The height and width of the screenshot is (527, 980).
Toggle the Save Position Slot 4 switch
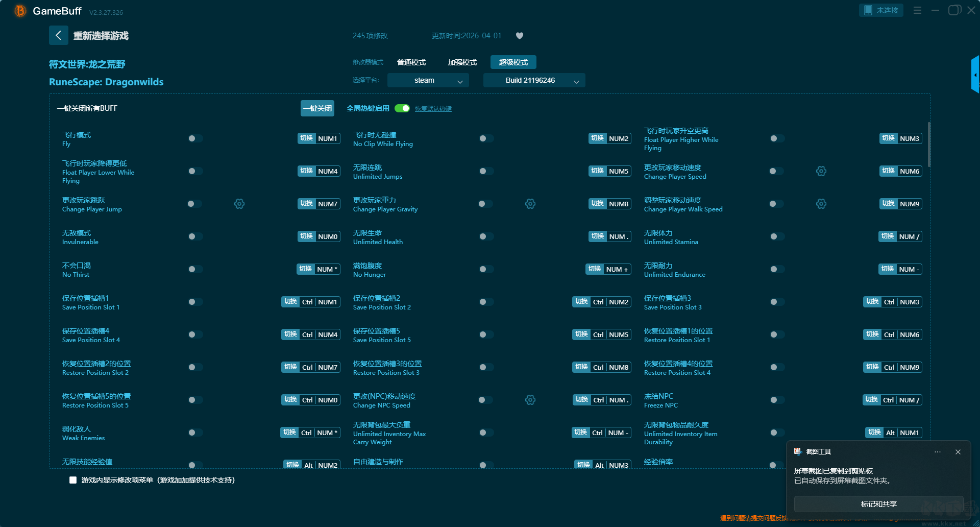(195, 334)
